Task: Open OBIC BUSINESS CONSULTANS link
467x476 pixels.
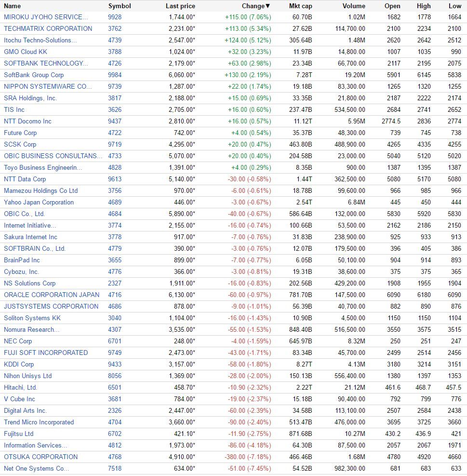Action: tap(53, 156)
